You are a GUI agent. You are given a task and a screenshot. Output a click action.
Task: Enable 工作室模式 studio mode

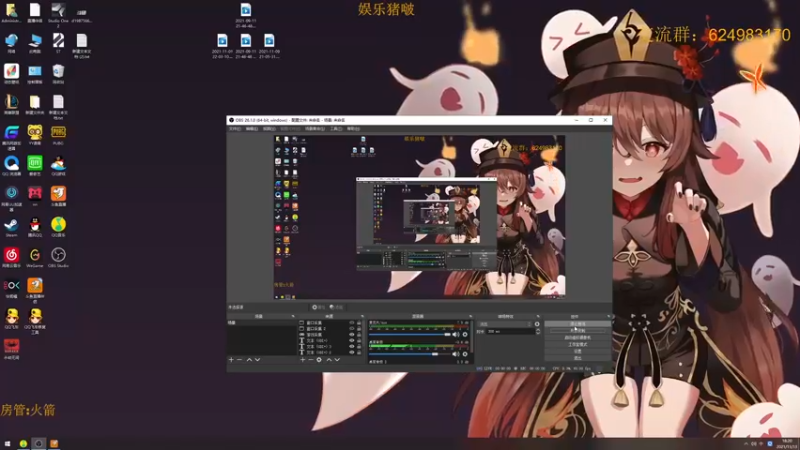pos(577,344)
